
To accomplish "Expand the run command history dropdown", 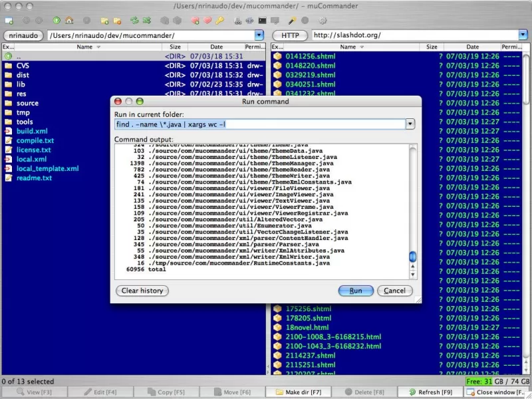I will click(x=410, y=124).
